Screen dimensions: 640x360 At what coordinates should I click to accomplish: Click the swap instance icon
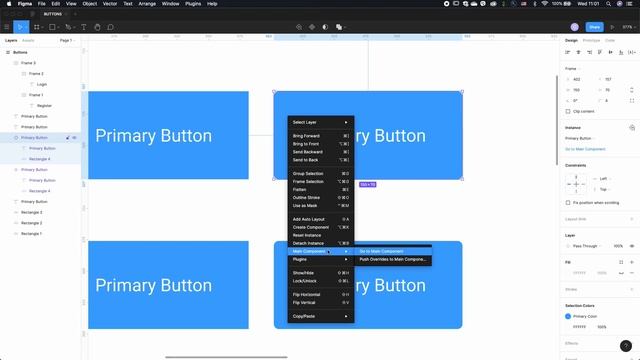632,128
